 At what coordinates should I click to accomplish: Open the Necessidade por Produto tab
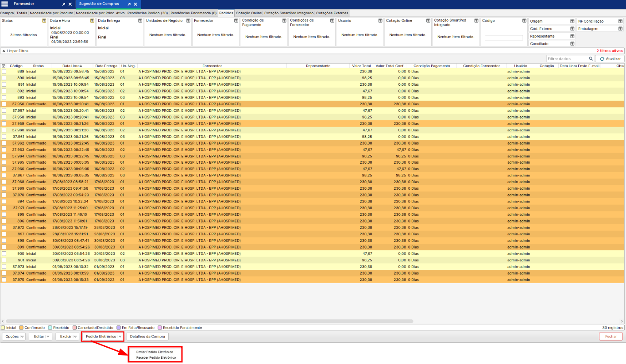[x=51, y=13]
